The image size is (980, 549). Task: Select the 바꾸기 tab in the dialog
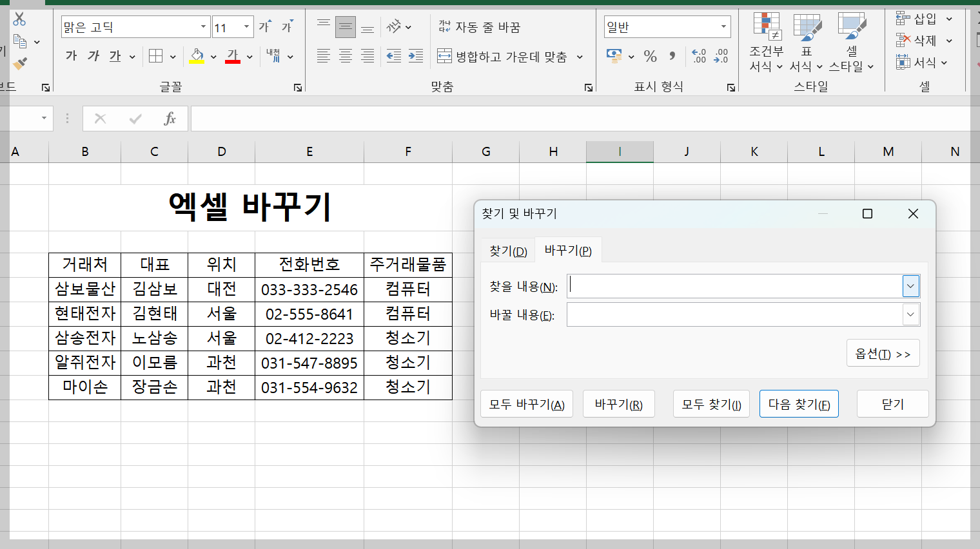(x=567, y=249)
